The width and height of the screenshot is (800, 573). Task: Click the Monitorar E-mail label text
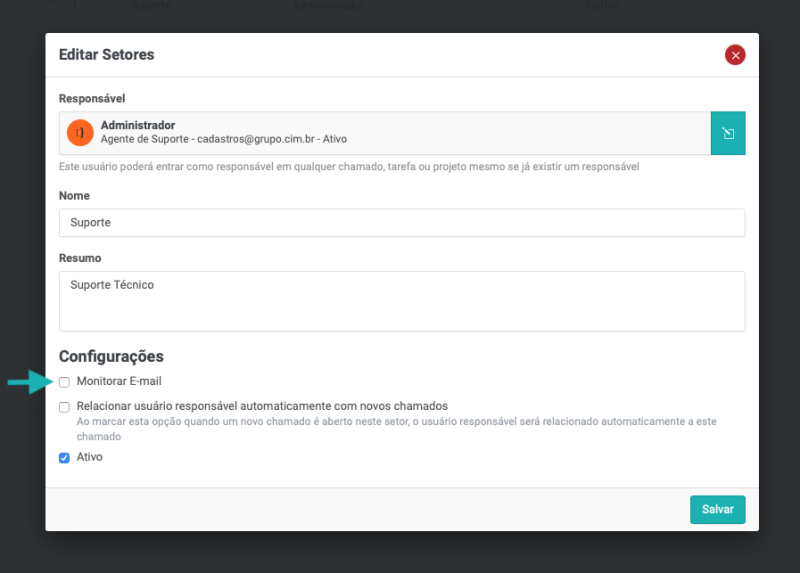[x=119, y=382]
